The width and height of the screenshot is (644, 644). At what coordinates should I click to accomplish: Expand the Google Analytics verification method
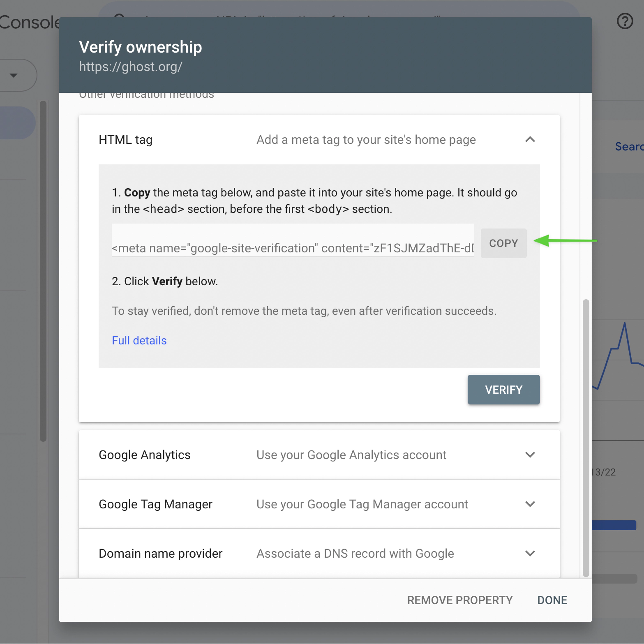pyautogui.click(x=530, y=455)
